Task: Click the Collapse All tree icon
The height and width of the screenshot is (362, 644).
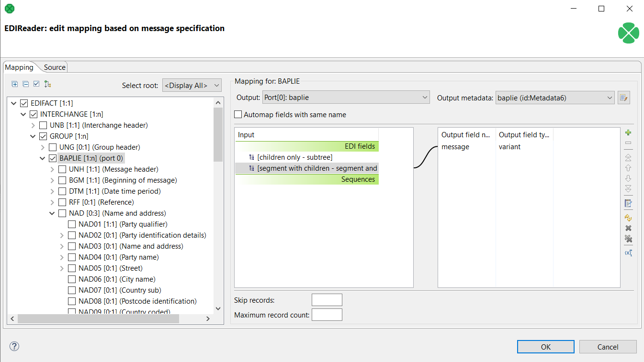Action: (25, 84)
